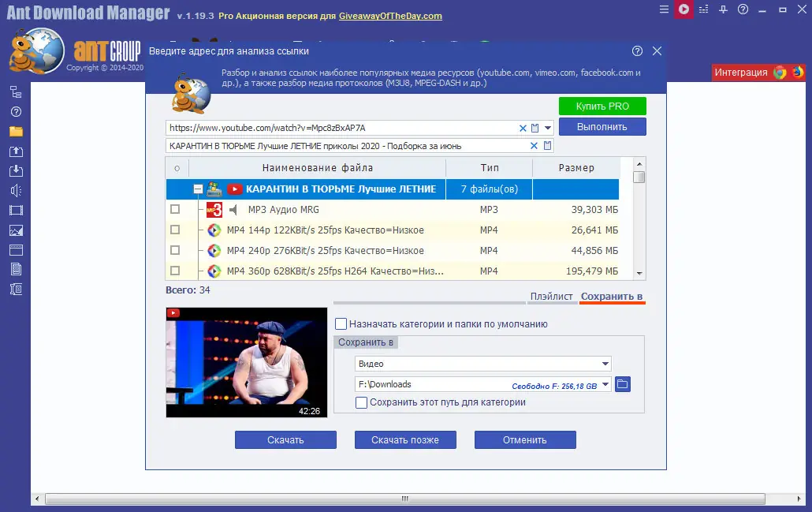The width and height of the screenshot is (812, 512).
Task: Open the F:\Downloads save path dropdown
Action: (606, 384)
